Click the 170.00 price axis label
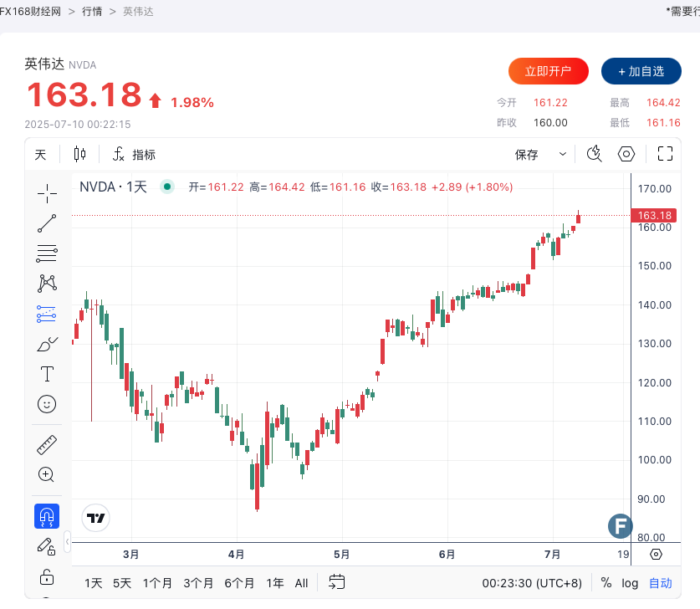700x609 pixels. click(655, 189)
